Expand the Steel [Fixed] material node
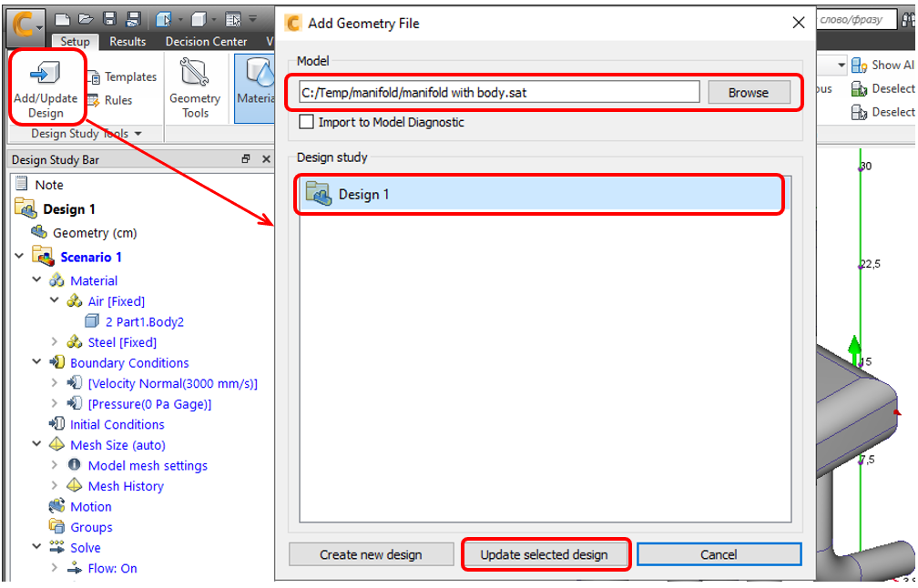918x588 pixels. click(x=55, y=341)
